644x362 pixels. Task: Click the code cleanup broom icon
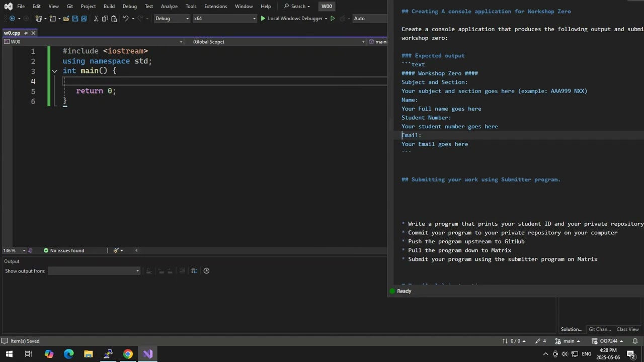[x=116, y=250]
